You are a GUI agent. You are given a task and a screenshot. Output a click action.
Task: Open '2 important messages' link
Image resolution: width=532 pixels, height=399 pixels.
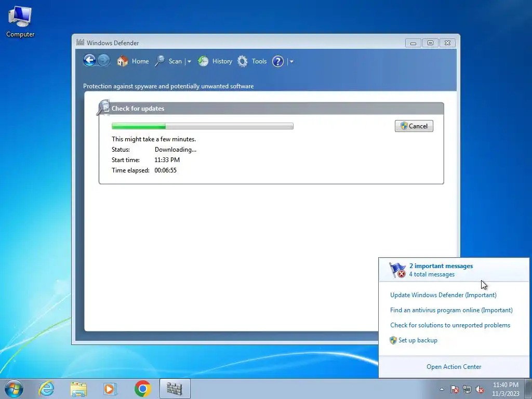[441, 266]
